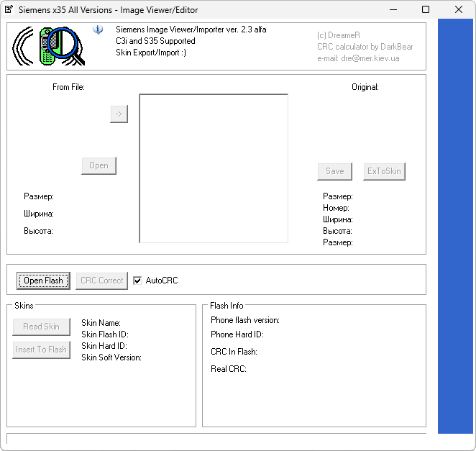Image resolution: width=476 pixels, height=451 pixels.
Task: Click the ExToSkin button
Action: (384, 171)
